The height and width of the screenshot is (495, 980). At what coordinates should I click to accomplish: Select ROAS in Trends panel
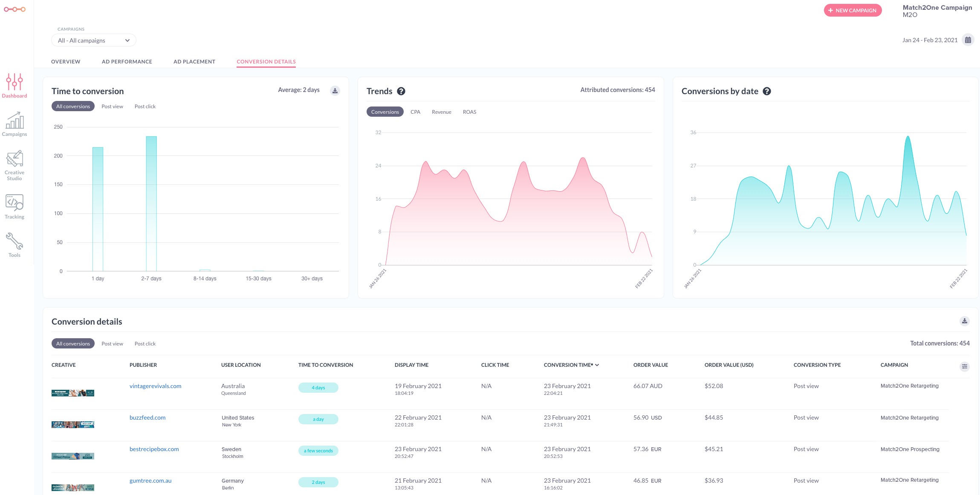(469, 112)
